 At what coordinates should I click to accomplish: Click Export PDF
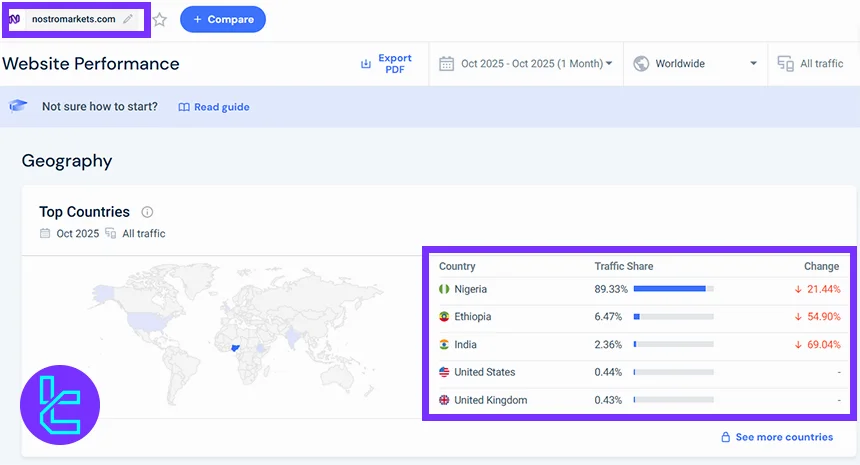[x=386, y=64]
